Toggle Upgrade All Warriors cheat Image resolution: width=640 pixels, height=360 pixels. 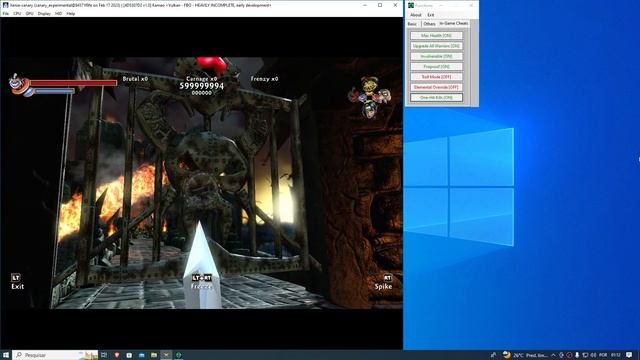[x=436, y=46]
